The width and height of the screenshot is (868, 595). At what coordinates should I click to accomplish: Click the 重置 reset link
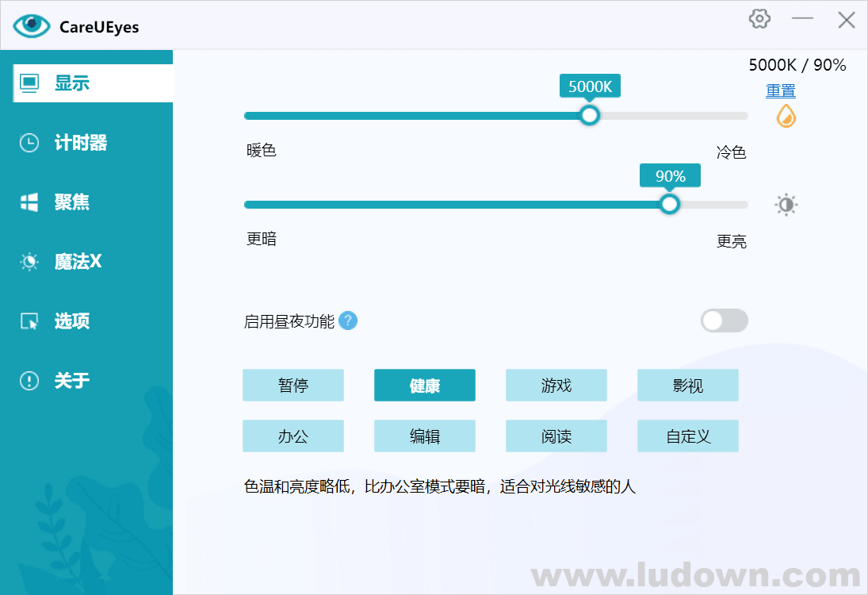click(781, 91)
